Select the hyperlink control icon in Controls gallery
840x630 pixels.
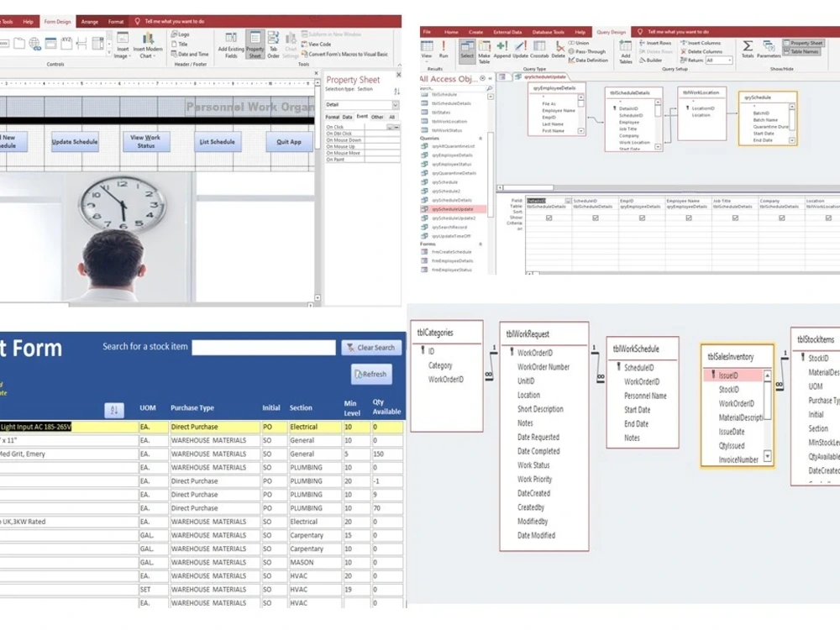34,44
